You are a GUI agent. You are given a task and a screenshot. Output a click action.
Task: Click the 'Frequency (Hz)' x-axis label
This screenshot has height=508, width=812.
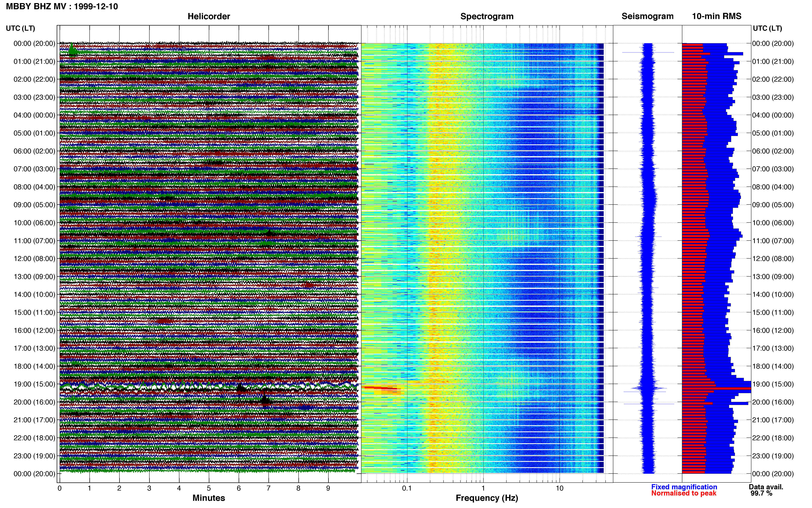pyautogui.click(x=487, y=498)
